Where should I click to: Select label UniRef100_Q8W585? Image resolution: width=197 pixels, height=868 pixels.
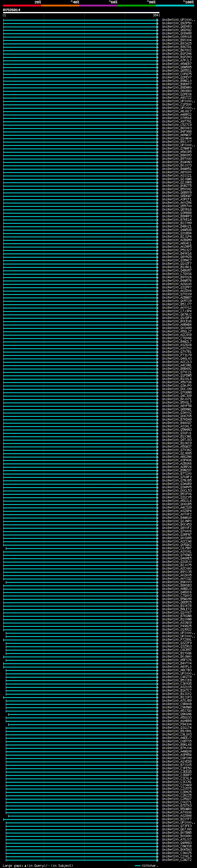click(x=176, y=67)
